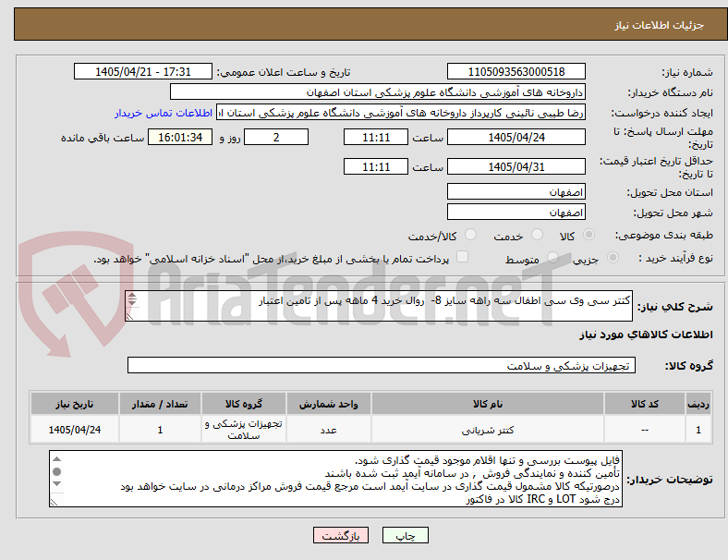Screen dimensions: 728x560
Task: Click scroll-up arrow in توضیحات خریدار box
Action: click(56, 459)
